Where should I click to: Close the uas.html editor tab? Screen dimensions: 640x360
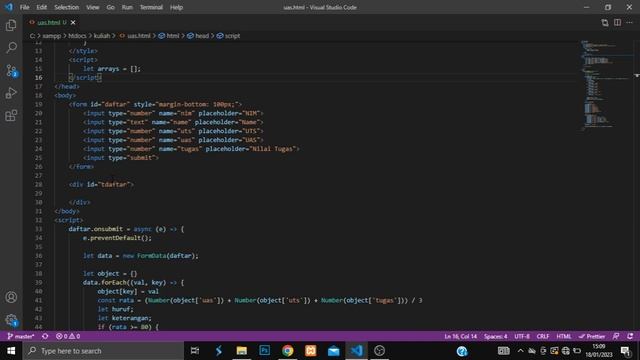[73, 22]
